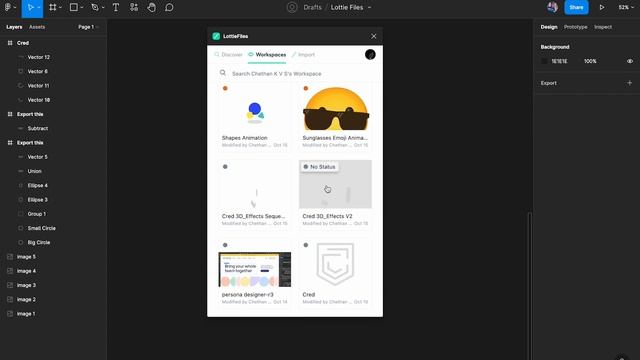This screenshot has width=640, height=360.
Task: Click the Present play button
Action: [602, 7]
